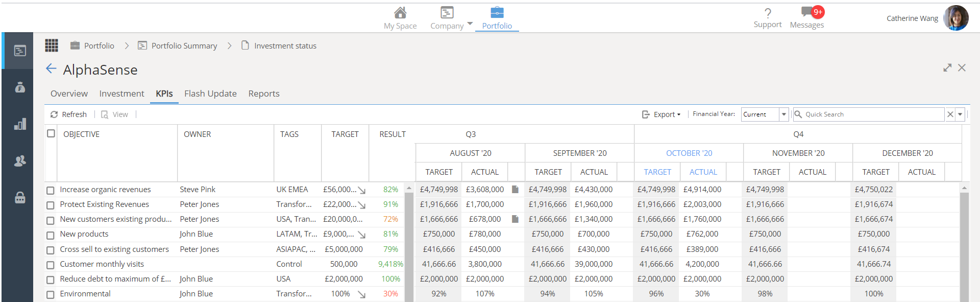Click trend arrow for Protect Existing Revenues target
This screenshot has width=980, height=302.
(362, 205)
